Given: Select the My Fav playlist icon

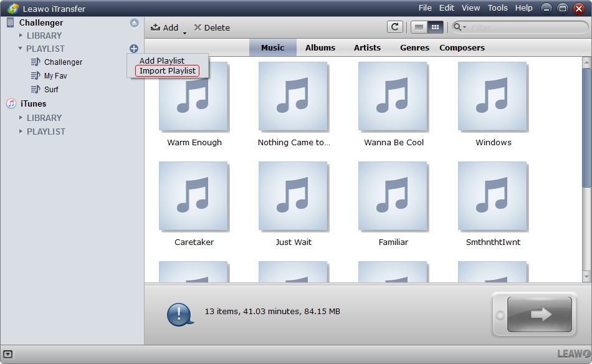Looking at the screenshot, I should pyautogui.click(x=36, y=75).
